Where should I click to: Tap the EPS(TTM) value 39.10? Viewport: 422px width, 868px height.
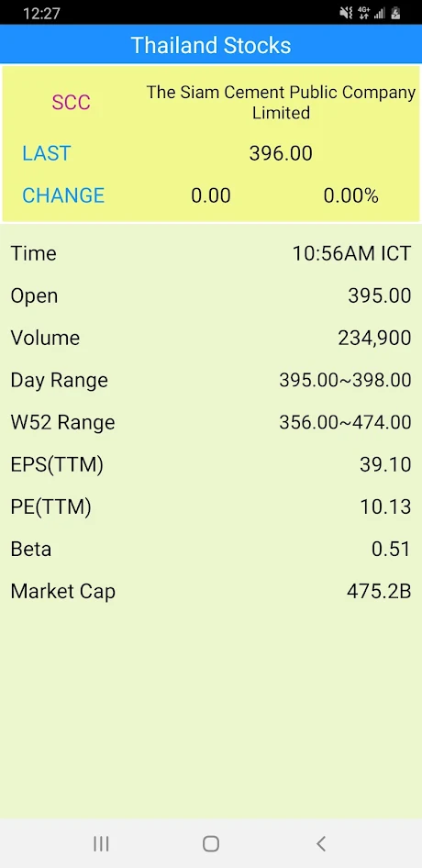coord(385,464)
